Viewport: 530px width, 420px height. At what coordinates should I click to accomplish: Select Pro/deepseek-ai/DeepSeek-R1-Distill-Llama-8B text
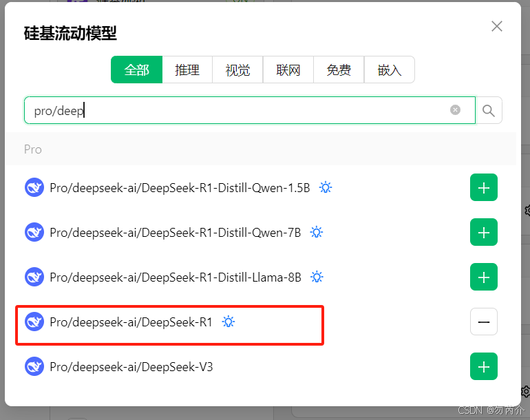tap(176, 277)
